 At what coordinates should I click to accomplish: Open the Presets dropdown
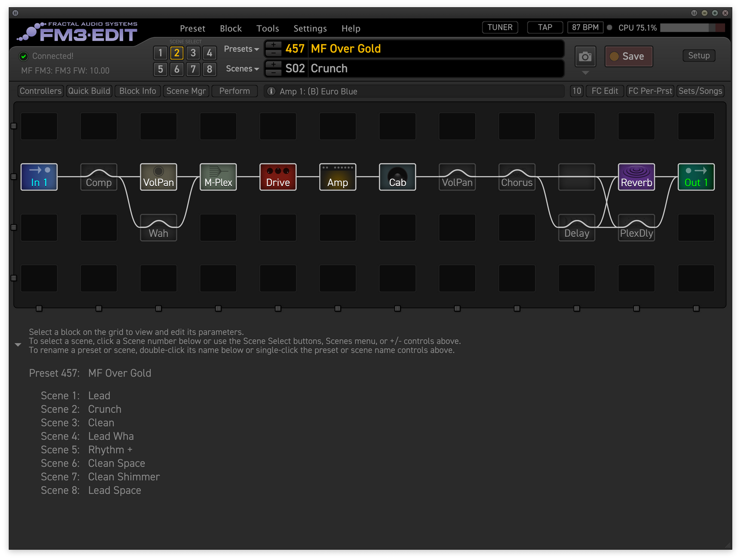click(x=241, y=49)
